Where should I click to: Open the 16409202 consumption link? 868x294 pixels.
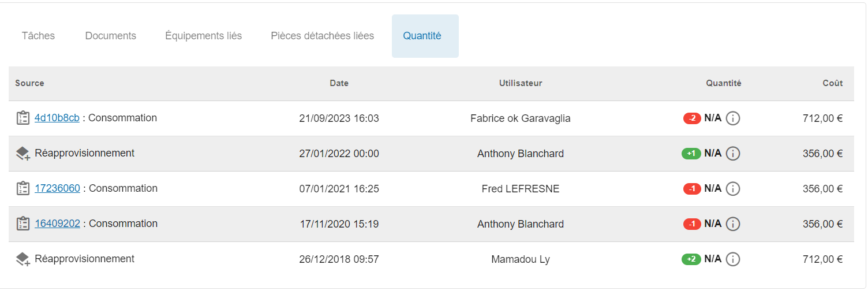point(57,224)
